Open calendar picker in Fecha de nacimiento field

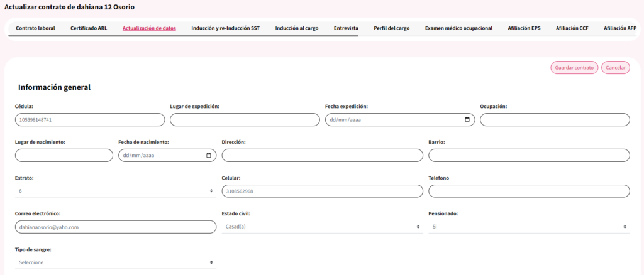pos(208,155)
